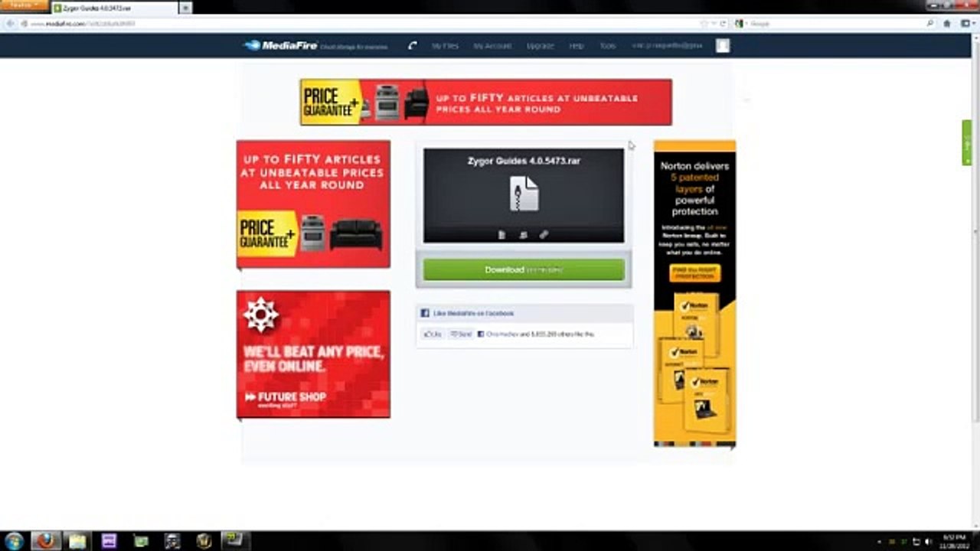The height and width of the screenshot is (551, 980).
Task: Click the file name Zygor Guides 4.0.5473.rar
Action: 524,161
